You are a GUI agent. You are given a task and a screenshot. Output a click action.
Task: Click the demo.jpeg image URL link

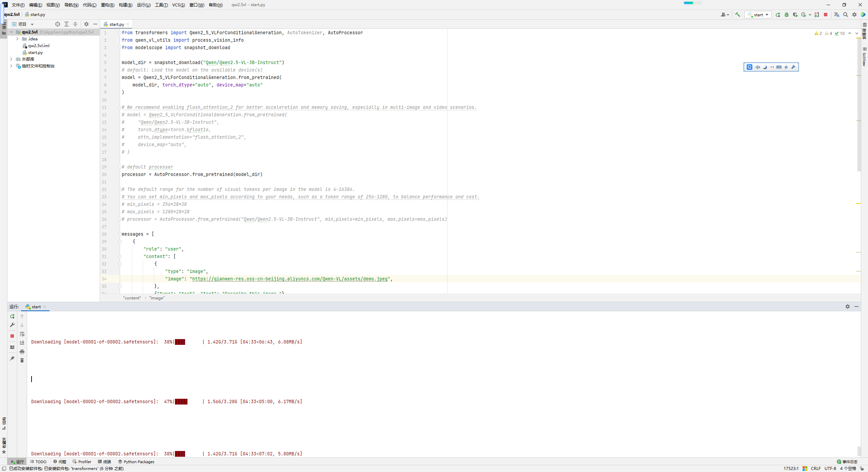click(289, 278)
